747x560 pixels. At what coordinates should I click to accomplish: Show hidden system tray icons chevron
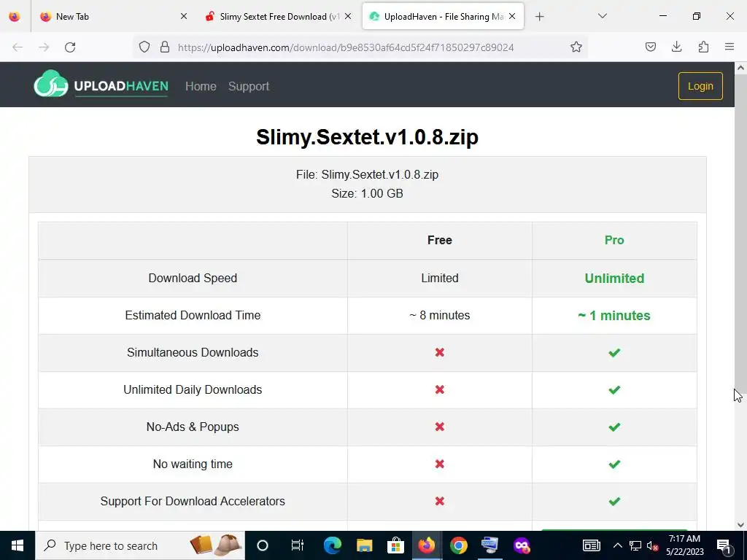(x=617, y=545)
